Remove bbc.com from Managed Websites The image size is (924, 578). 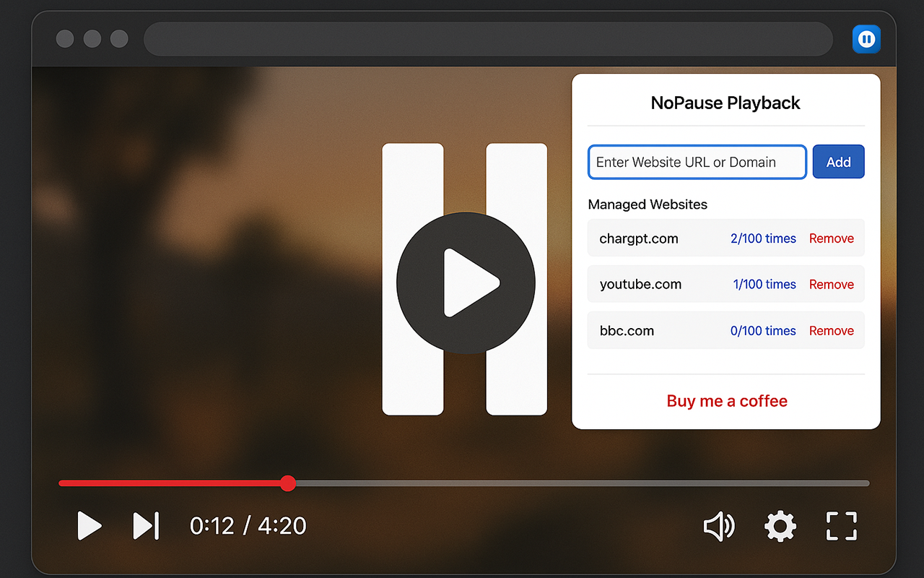coord(832,330)
